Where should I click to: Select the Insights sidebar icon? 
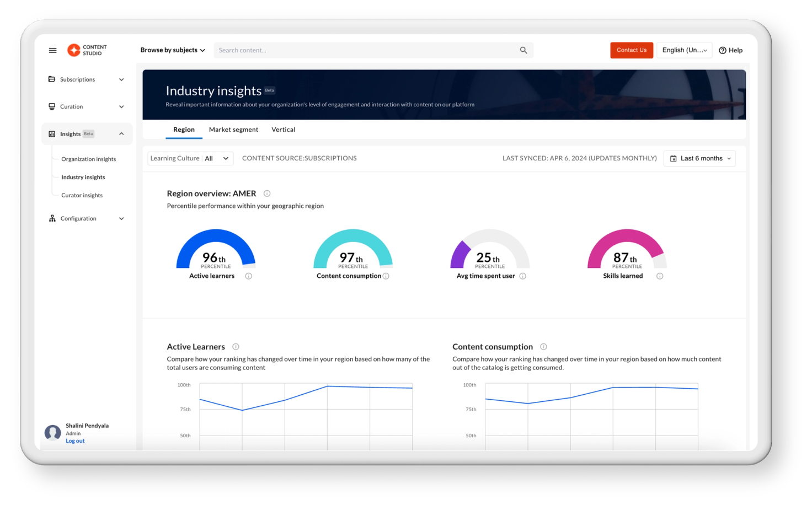click(51, 133)
